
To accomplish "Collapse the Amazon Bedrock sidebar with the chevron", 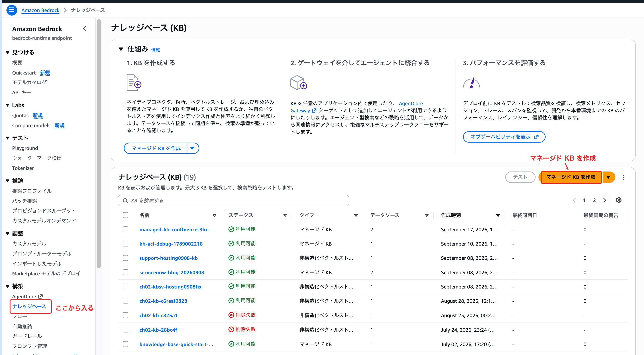I will tap(85, 29).
